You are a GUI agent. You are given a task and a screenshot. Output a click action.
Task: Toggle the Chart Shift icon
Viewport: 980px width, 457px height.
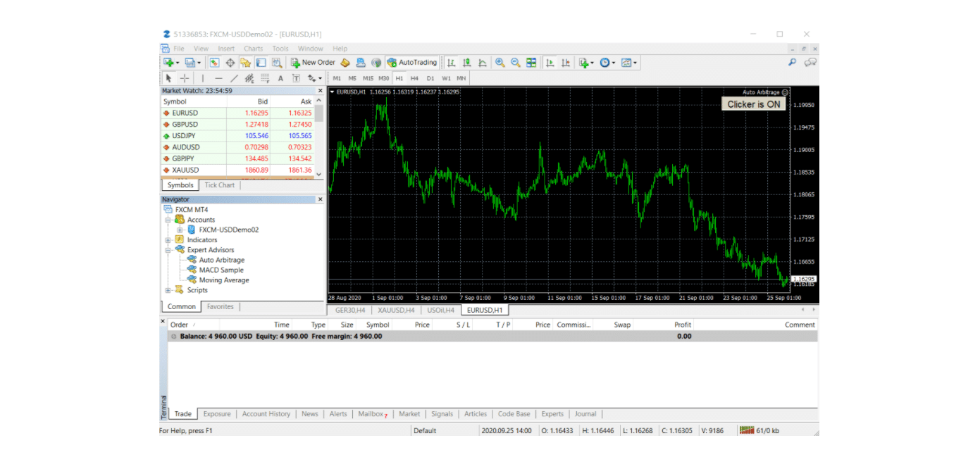click(x=565, y=63)
